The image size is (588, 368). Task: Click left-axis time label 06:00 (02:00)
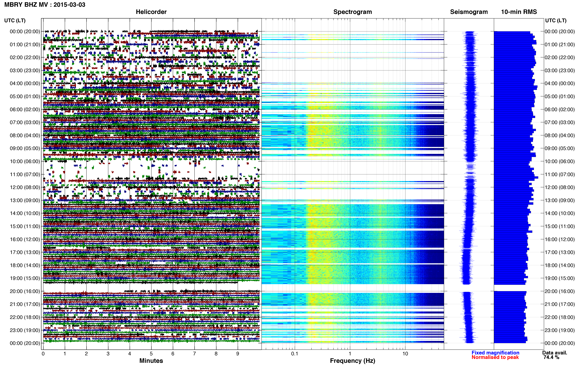click(25, 110)
